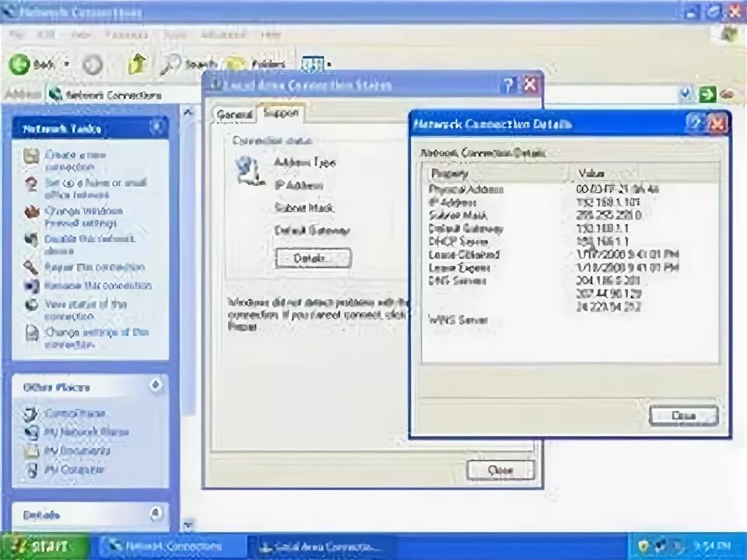
Task: Expand the Details panel in the sidebar
Action: pos(156,514)
